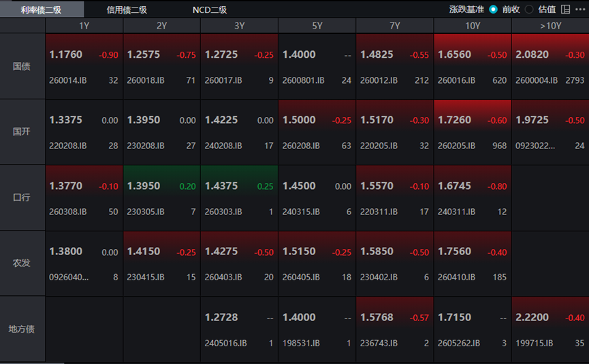Open bond 240311.IB in 口行 10Y
This screenshot has height=364, width=589.
coord(456,212)
